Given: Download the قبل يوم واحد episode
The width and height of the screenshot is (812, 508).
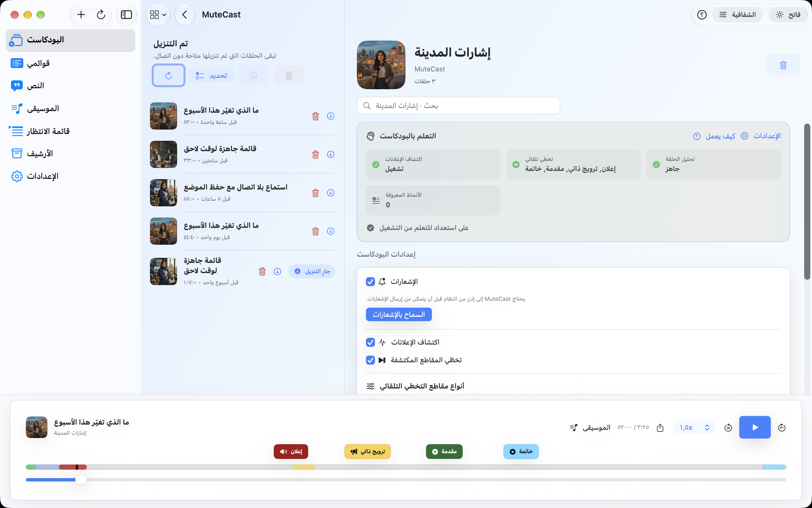Looking at the screenshot, I should click(330, 231).
